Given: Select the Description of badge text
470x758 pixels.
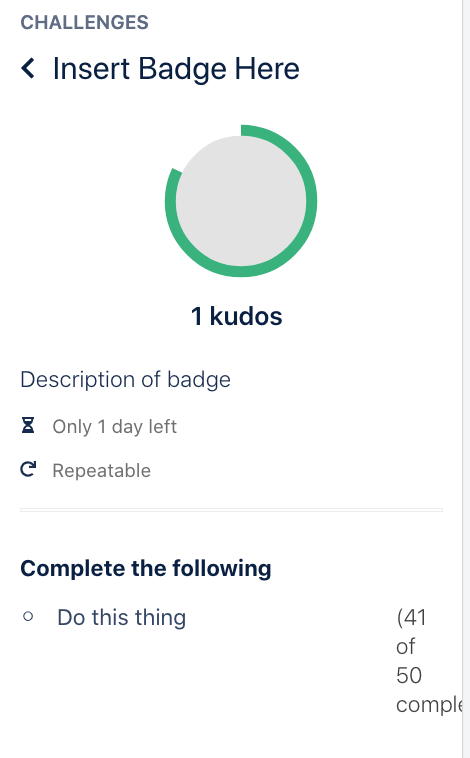Looking at the screenshot, I should pos(125,379).
